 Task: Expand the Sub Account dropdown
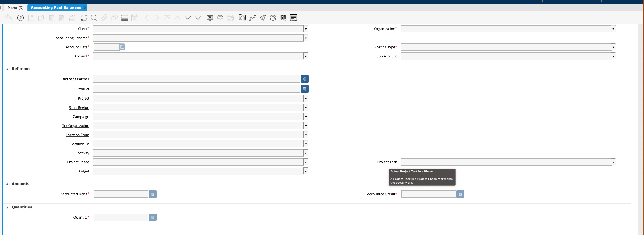[613, 56]
